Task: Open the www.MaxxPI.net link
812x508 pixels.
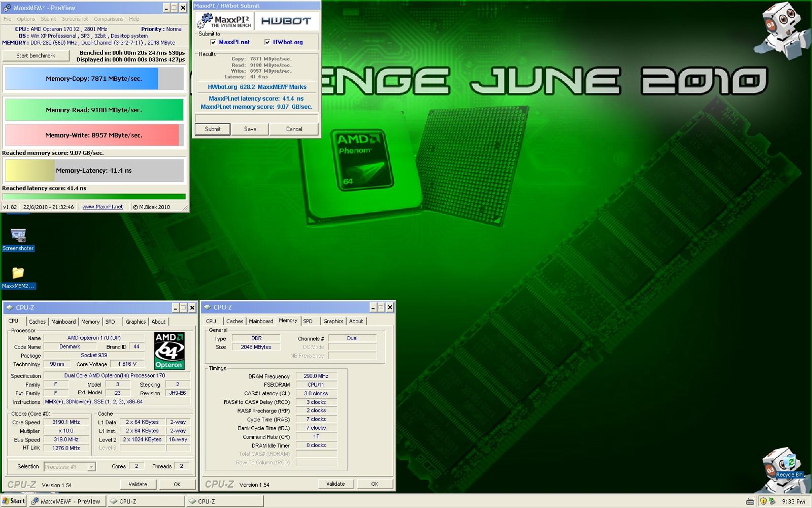Action: 103,207
